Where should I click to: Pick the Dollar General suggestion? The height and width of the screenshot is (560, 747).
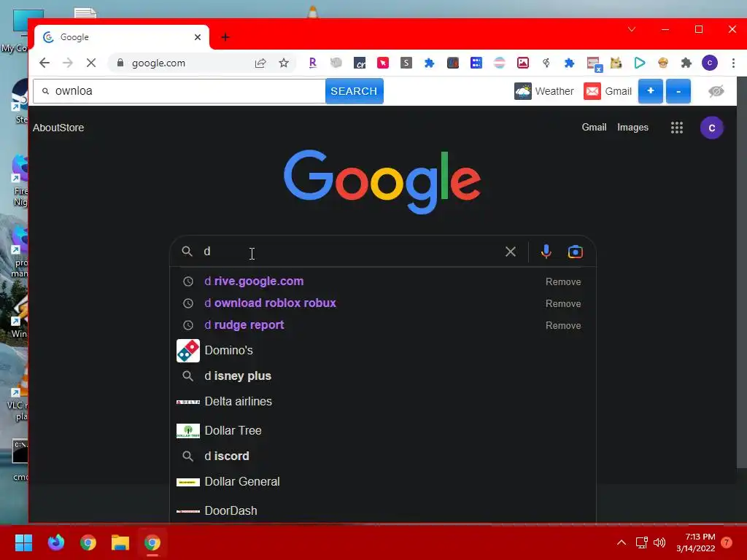pos(382,482)
